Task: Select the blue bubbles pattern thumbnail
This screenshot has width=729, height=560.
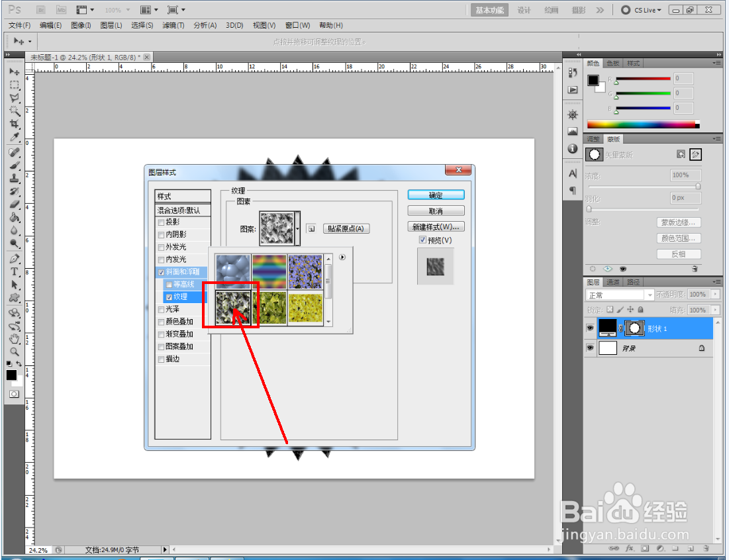Action: (x=233, y=271)
